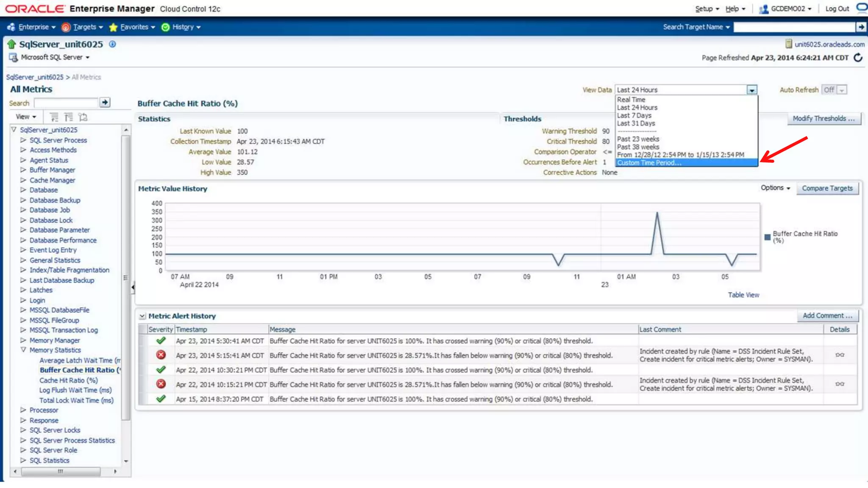
Task: Open the Targets menu
Action: click(x=84, y=27)
